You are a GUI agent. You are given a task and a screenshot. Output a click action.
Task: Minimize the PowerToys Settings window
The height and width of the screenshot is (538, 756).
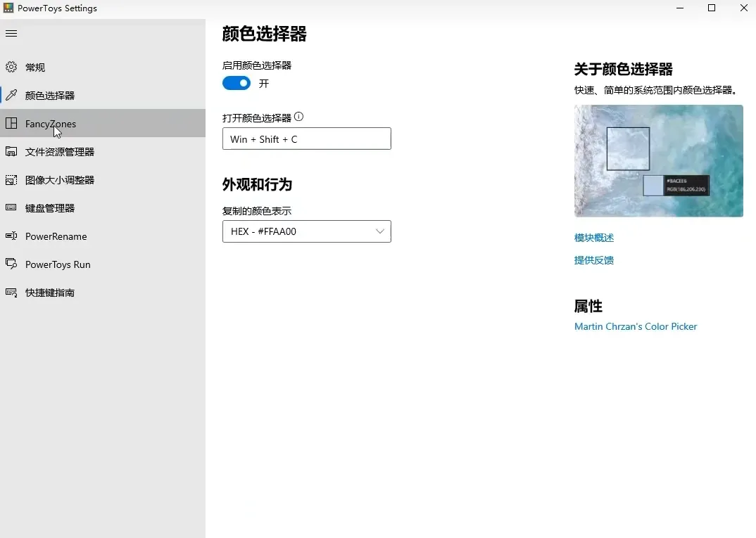pyautogui.click(x=680, y=8)
